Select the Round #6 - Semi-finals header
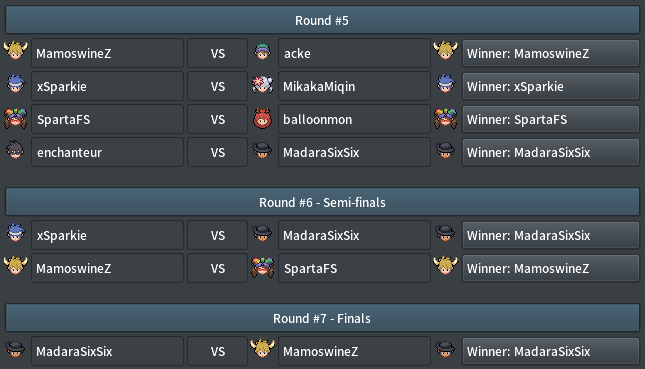Image resolution: width=645 pixels, height=369 pixels. coord(322,202)
